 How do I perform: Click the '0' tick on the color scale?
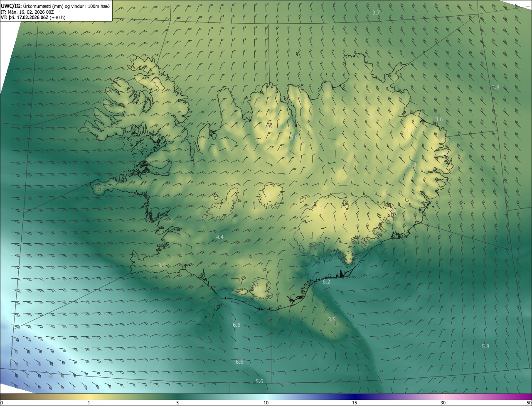(2, 403)
